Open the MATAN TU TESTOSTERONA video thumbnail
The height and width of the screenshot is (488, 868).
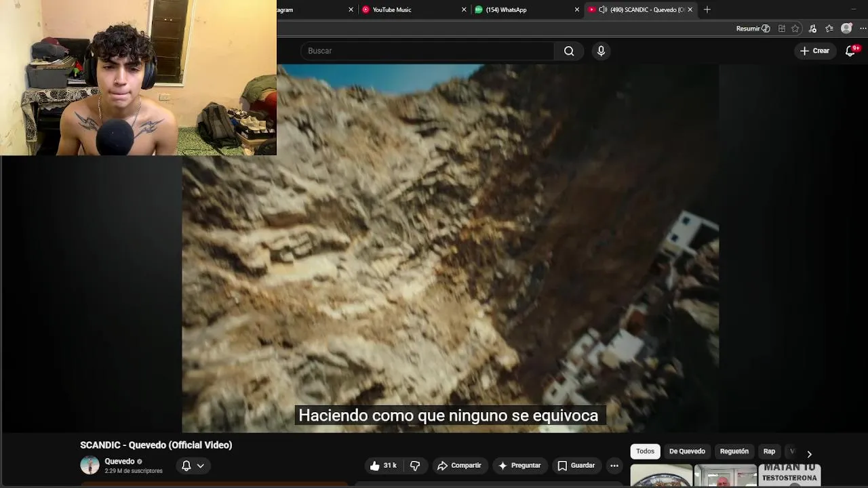(x=789, y=475)
